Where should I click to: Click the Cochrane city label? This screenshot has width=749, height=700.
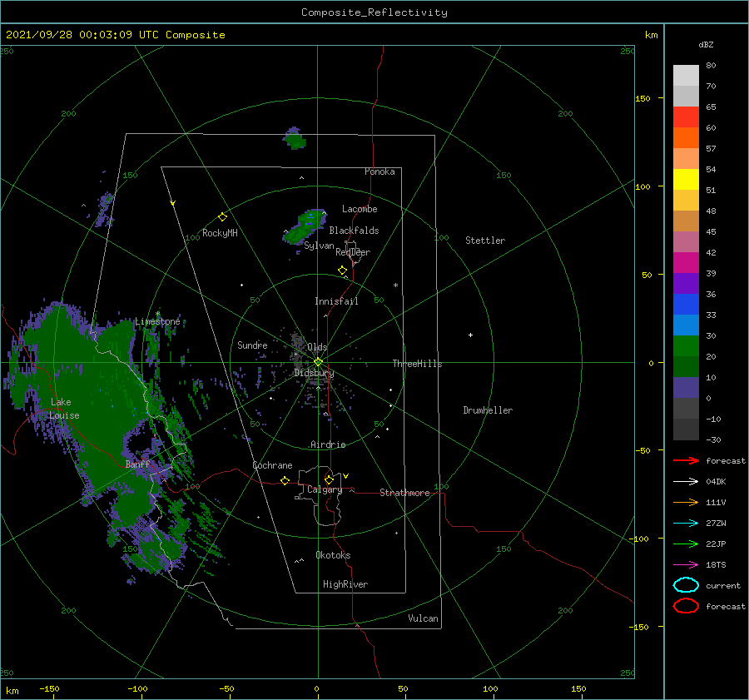272,465
